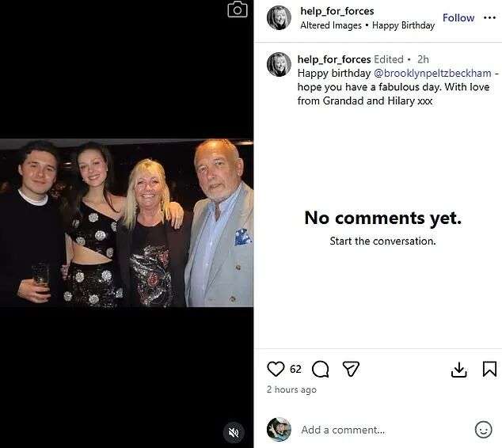Like the post with the heart icon
This screenshot has width=502, height=448.
point(276,369)
